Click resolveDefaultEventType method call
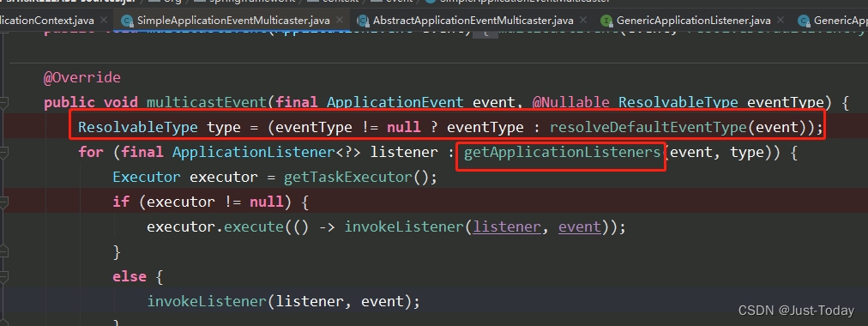The image size is (868, 326). [648, 127]
